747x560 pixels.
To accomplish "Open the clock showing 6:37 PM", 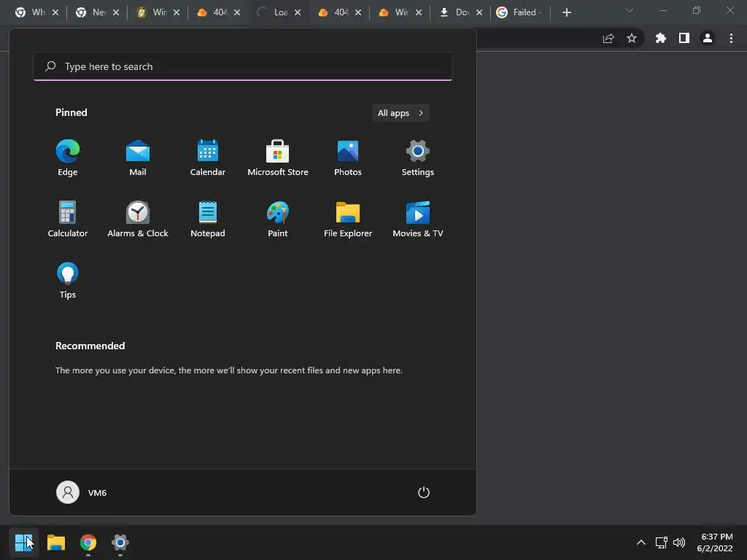I will (715, 542).
